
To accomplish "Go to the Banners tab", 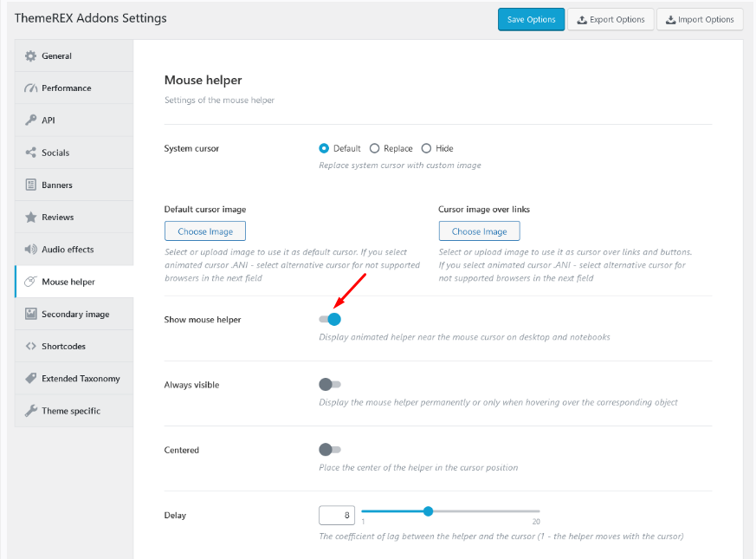I will pyautogui.click(x=74, y=185).
